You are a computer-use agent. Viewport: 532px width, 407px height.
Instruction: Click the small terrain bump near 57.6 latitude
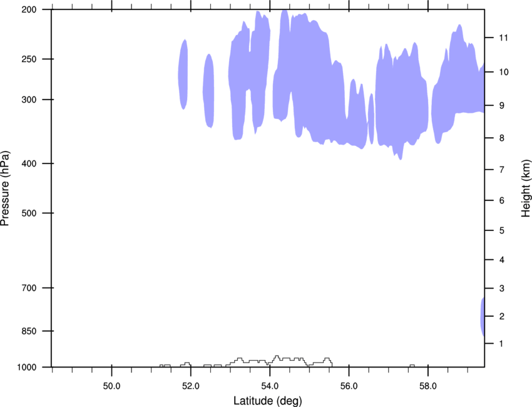(412, 365)
